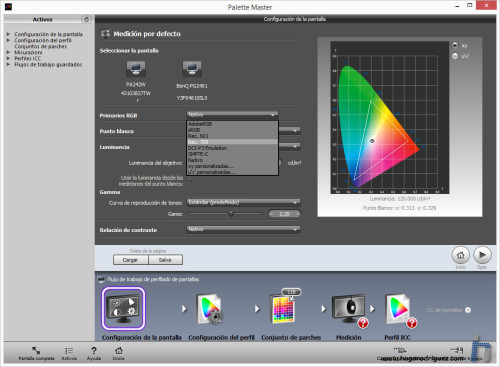Viewport: 500px width, 367px height.
Task: Select the xy chromaticity radio button
Action: [455, 45]
